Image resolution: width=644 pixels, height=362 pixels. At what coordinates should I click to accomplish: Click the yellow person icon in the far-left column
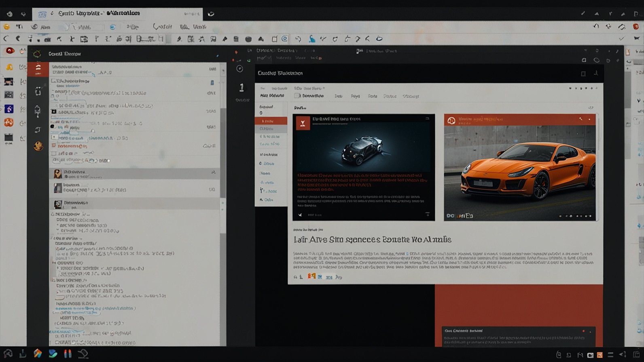(x=9, y=67)
